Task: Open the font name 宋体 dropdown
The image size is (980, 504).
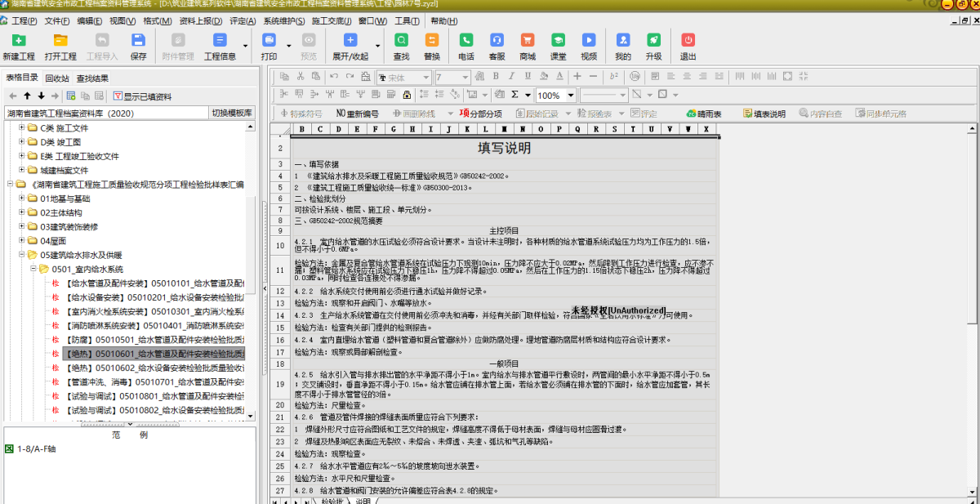Action: click(x=428, y=78)
